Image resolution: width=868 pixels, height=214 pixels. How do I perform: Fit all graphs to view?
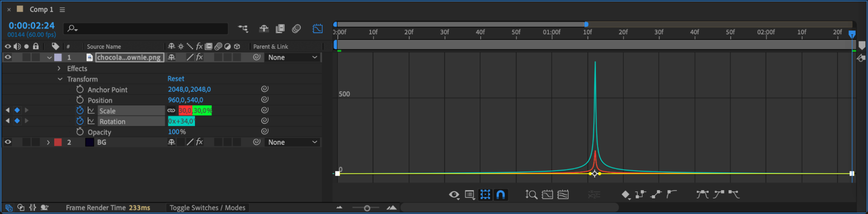pyautogui.click(x=563, y=195)
